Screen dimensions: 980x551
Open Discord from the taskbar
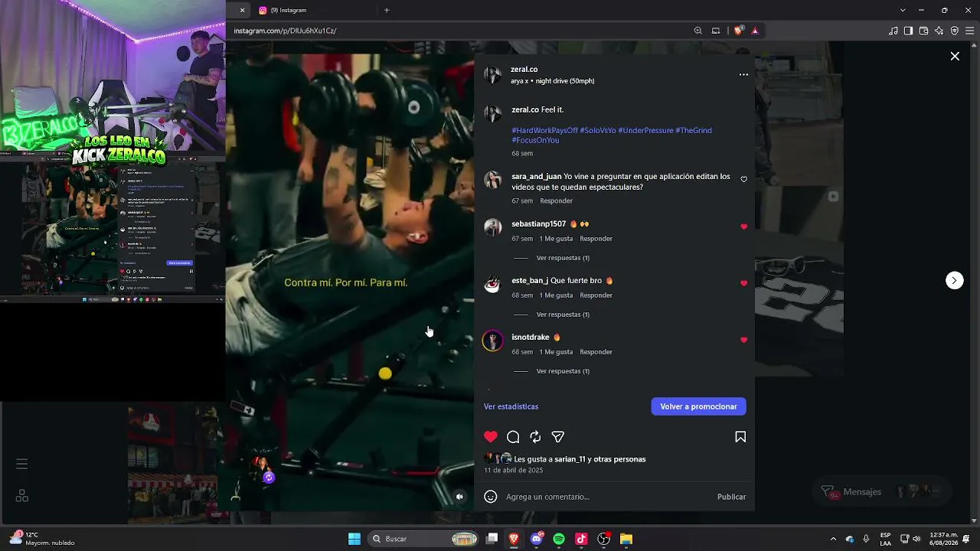tap(537, 539)
